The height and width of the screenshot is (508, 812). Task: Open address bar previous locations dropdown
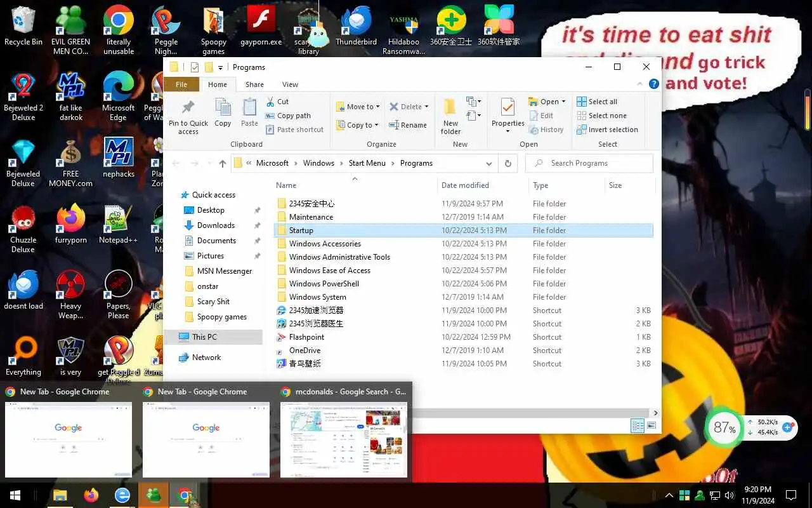[488, 163]
